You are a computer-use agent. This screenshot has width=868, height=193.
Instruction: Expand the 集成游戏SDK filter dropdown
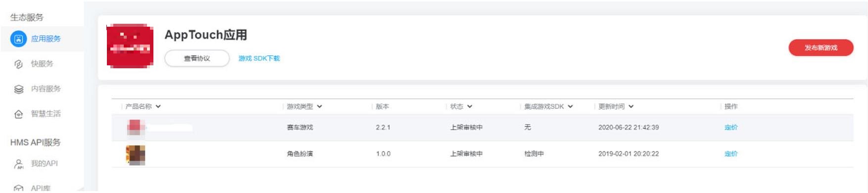570,106
